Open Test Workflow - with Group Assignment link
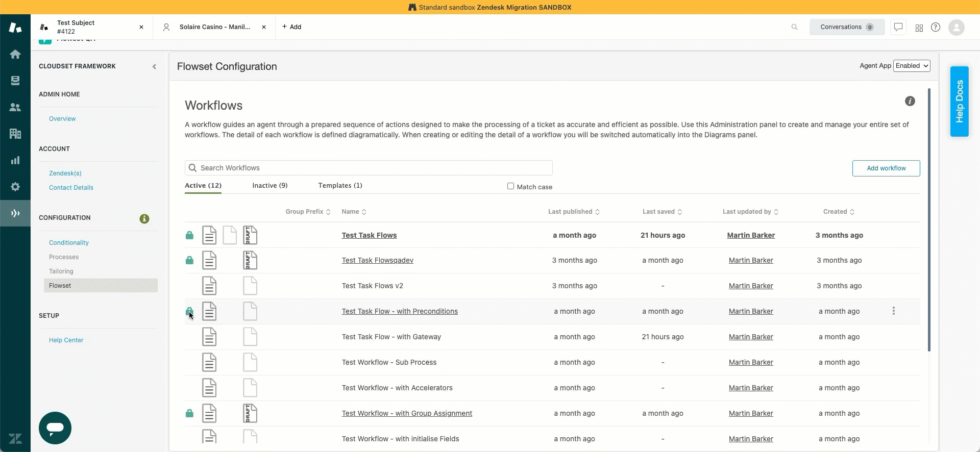The image size is (980, 452). pos(407,413)
